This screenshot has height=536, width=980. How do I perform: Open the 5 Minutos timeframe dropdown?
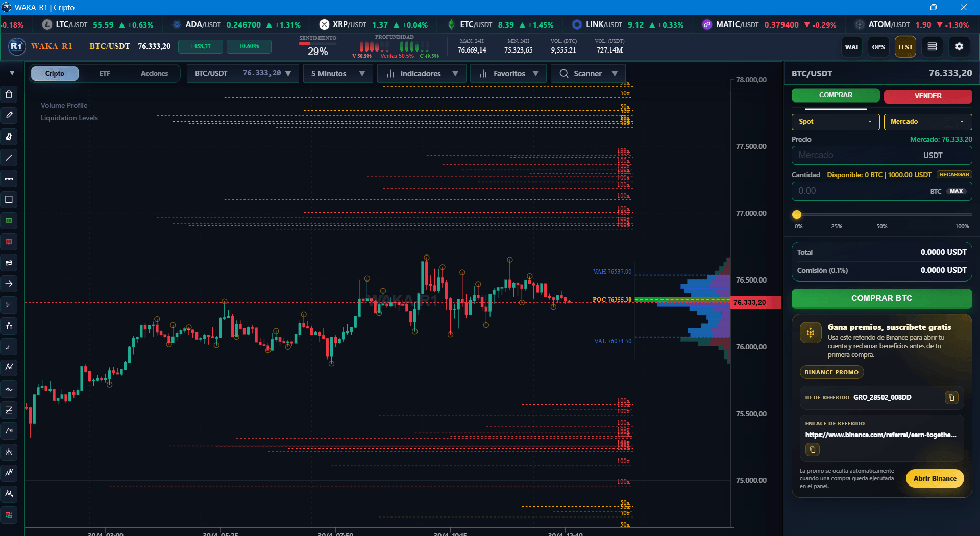(338, 73)
